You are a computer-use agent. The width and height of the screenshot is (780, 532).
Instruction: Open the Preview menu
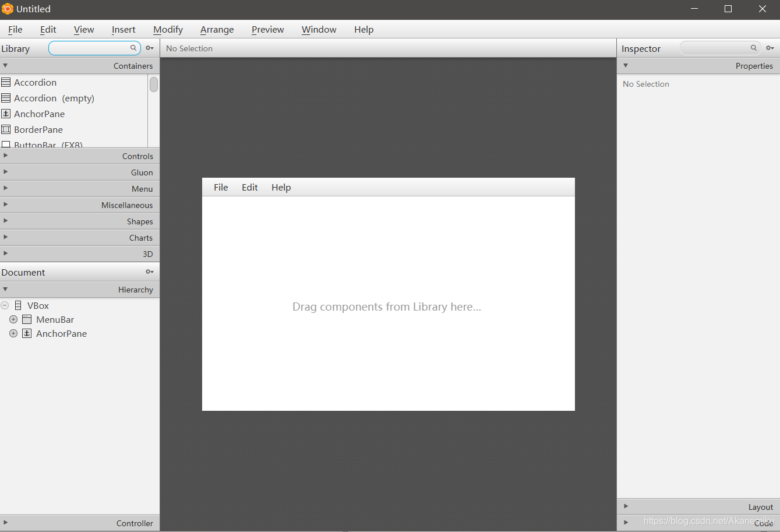268,29
